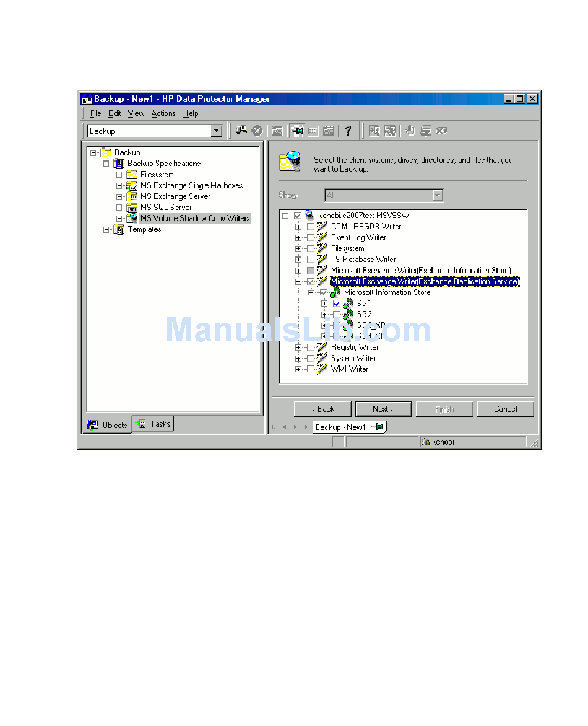Check the IIS Metabase Writer checkbox
Screen dimensions: 588x726
(311, 260)
